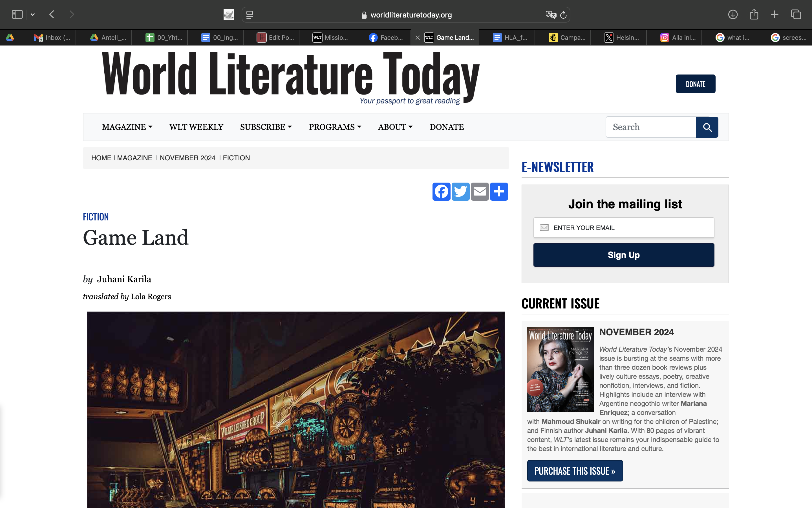Open DONATE in the navigation bar

pyautogui.click(x=447, y=127)
